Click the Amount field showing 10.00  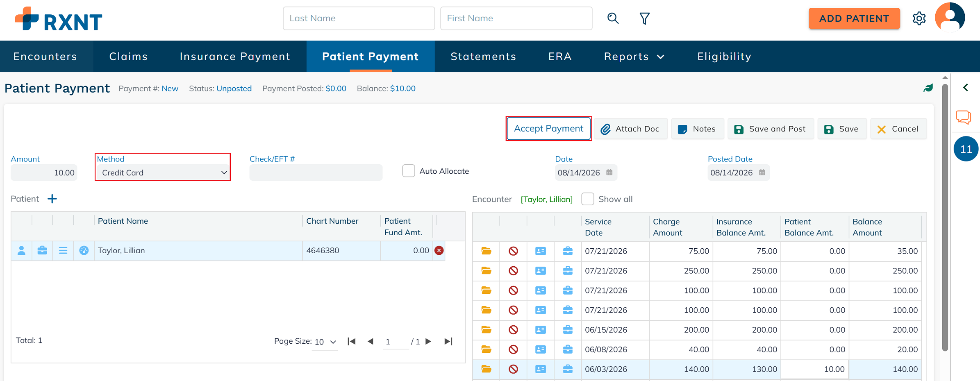[44, 172]
